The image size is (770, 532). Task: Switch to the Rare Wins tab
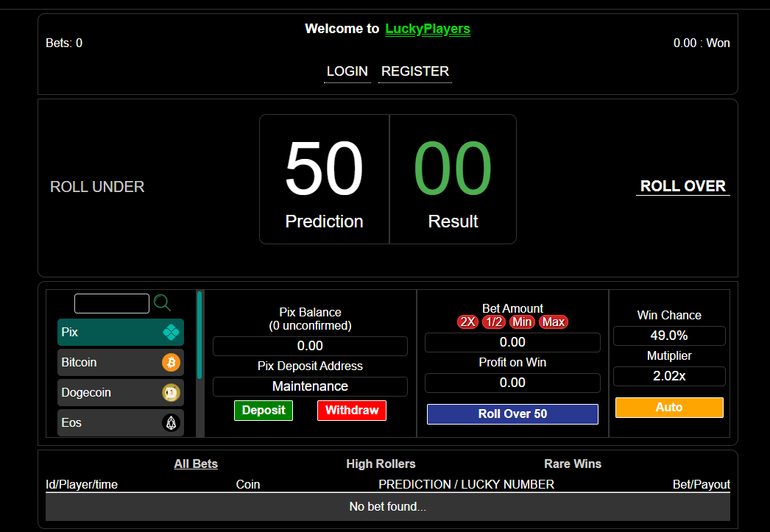pos(573,464)
